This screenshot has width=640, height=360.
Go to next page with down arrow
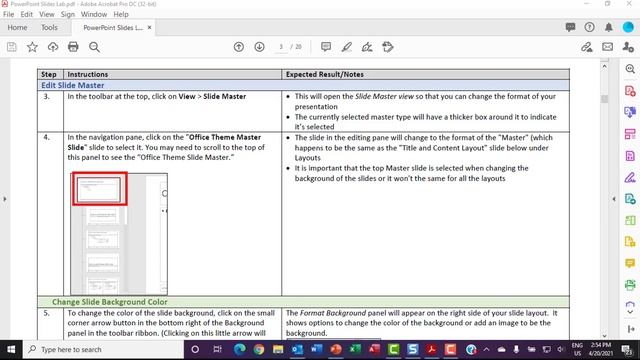point(259,47)
